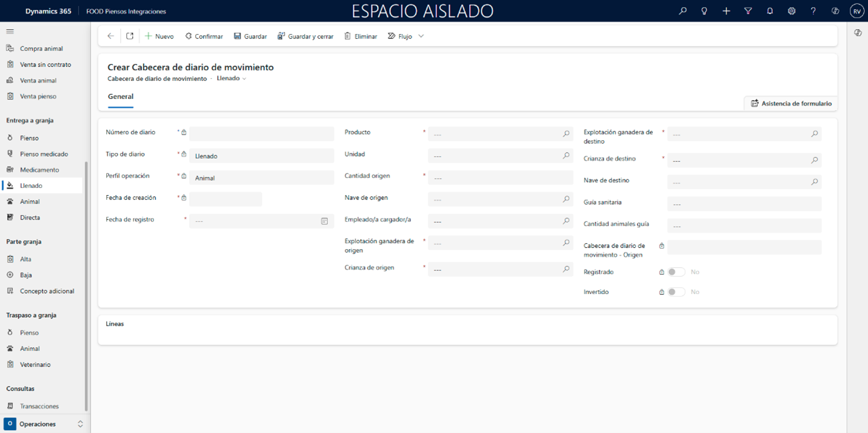
Task: Open the settings gear icon
Action: coord(791,11)
